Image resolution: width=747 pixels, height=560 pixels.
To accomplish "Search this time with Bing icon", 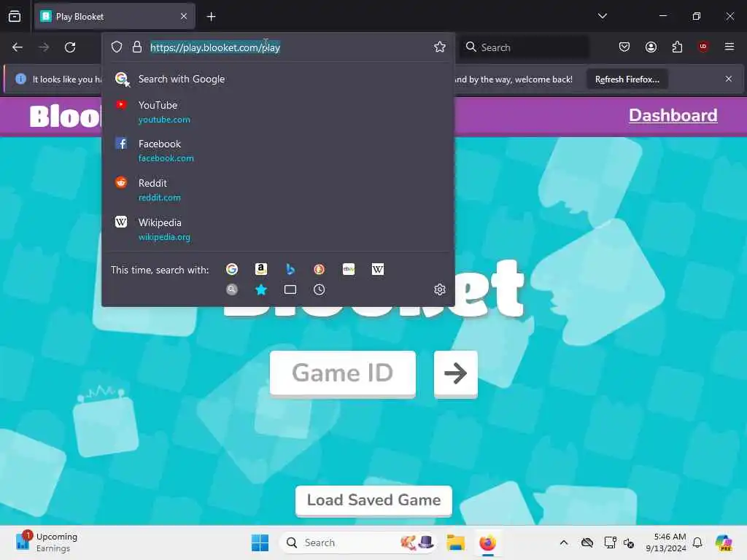I will click(290, 270).
